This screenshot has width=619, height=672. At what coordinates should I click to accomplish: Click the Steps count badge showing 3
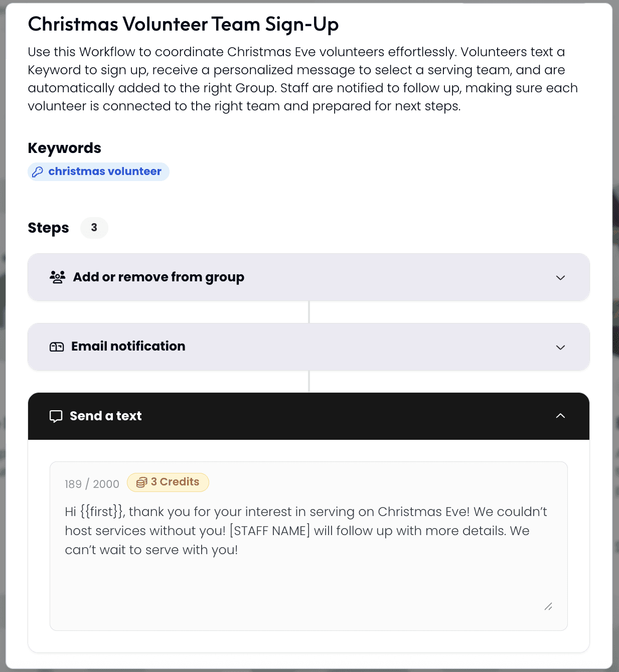point(94,228)
